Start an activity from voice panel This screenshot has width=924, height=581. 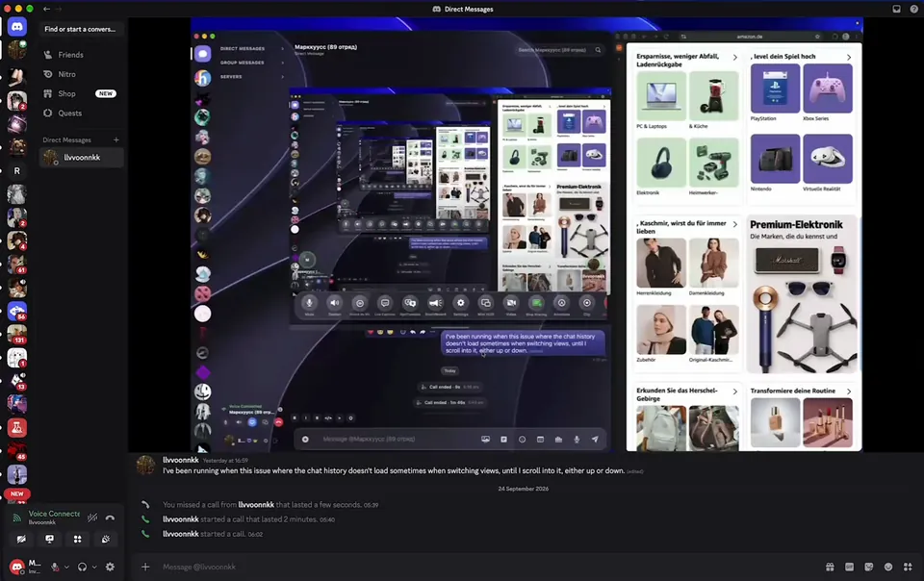77,540
